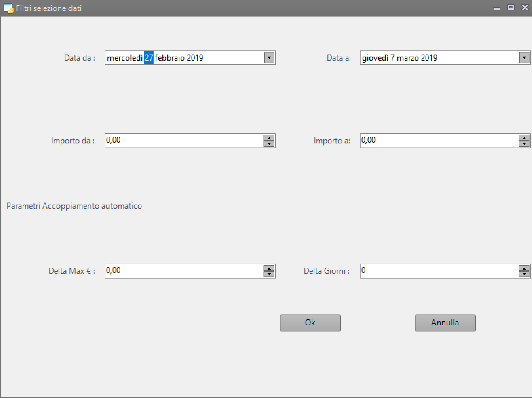
Task: Open the 'Data a' calendar dropdown
Action: [x=524, y=58]
